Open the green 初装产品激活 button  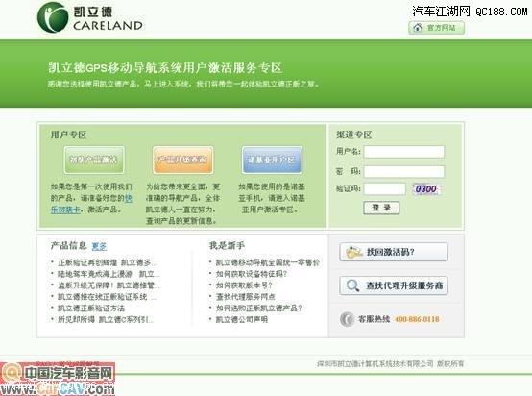point(94,160)
